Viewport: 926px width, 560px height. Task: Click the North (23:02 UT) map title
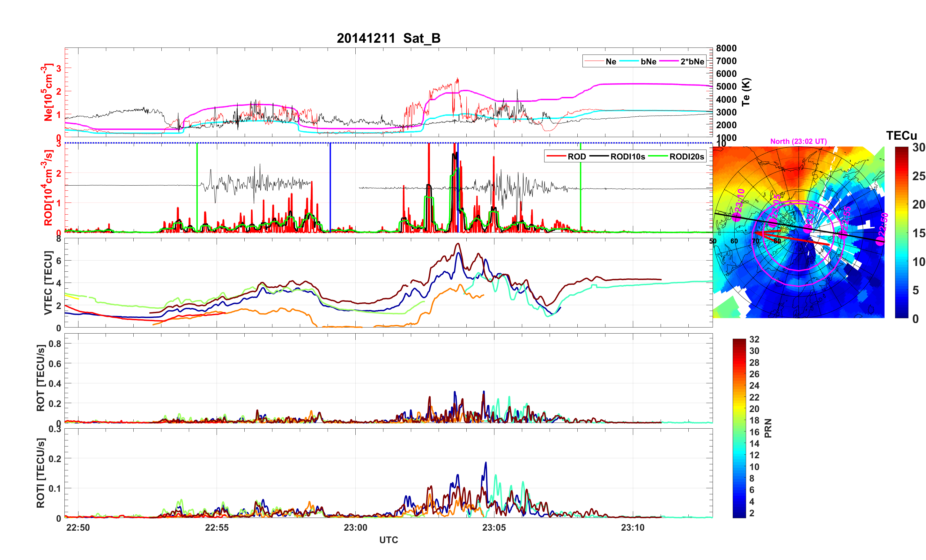click(x=798, y=141)
